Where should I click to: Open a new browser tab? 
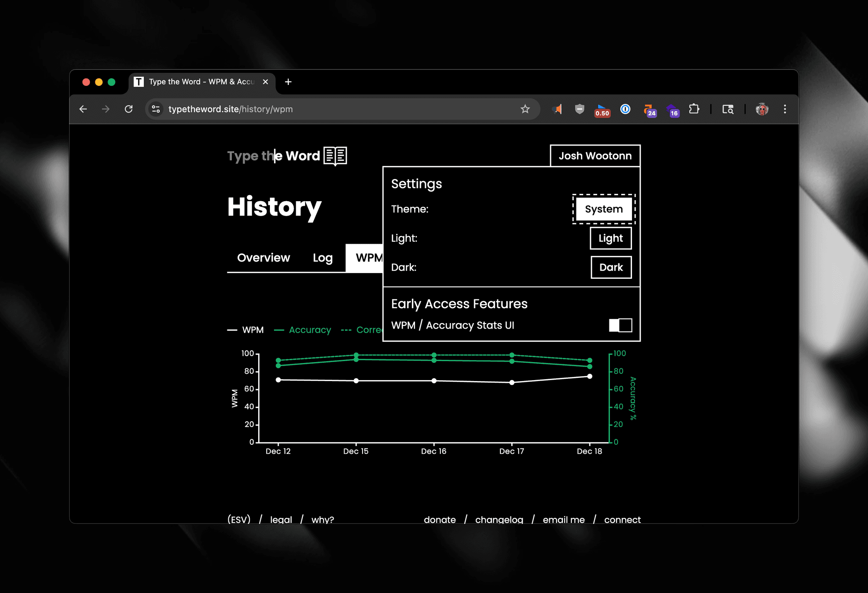288,82
